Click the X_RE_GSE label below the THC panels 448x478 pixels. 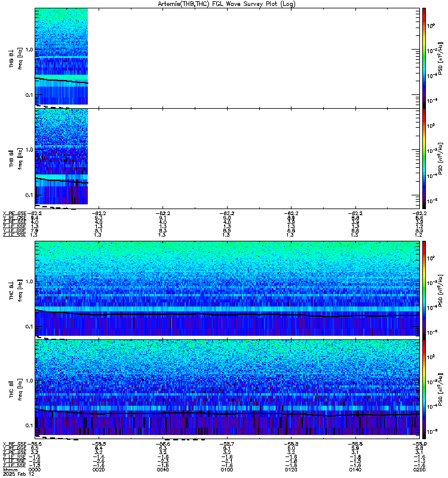click(14, 444)
